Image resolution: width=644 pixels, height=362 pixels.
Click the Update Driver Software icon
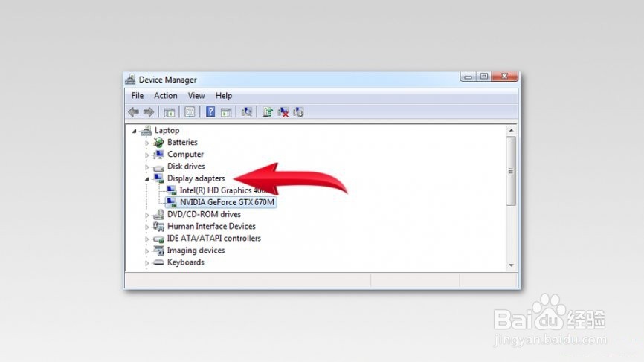(x=268, y=111)
